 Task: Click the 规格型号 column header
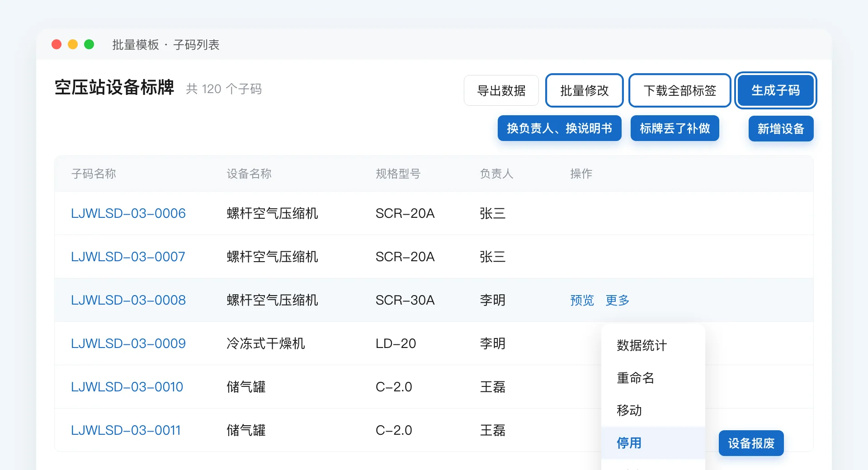tap(398, 174)
